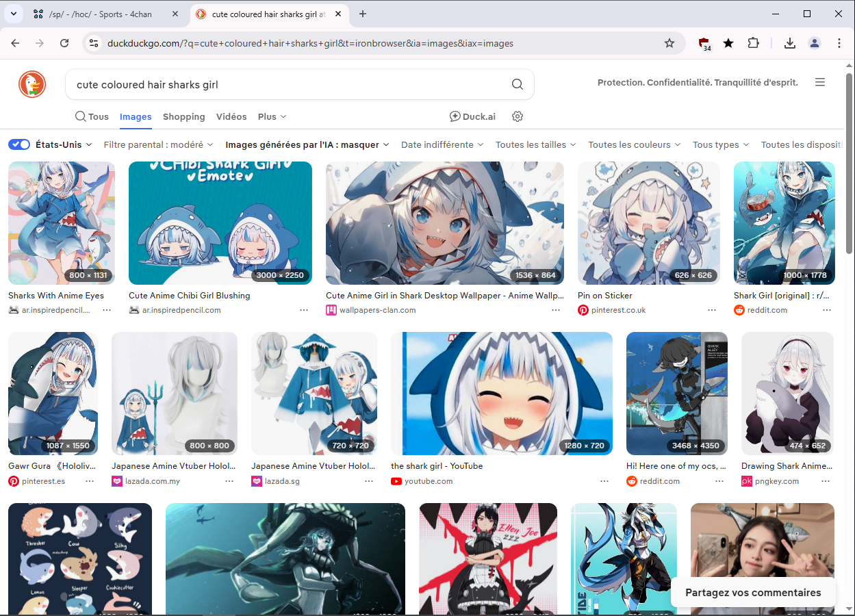This screenshot has height=616, width=855.
Task: Open the tab search chevron at top left
Action: coord(13,14)
